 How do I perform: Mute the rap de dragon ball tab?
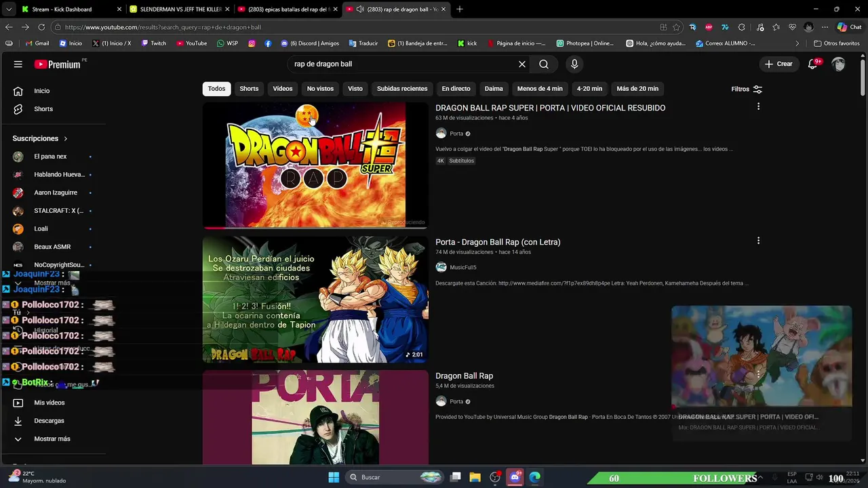pos(360,9)
